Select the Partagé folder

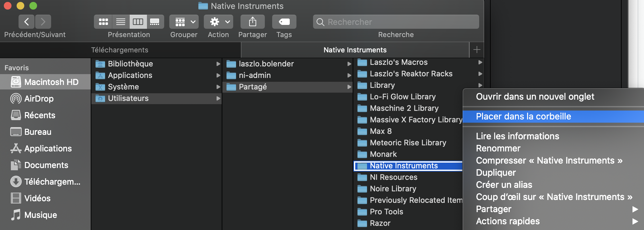pyautogui.click(x=287, y=87)
